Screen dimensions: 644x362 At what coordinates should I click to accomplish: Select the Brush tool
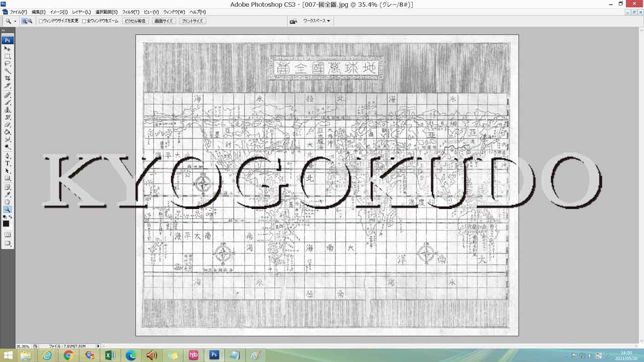(7, 102)
